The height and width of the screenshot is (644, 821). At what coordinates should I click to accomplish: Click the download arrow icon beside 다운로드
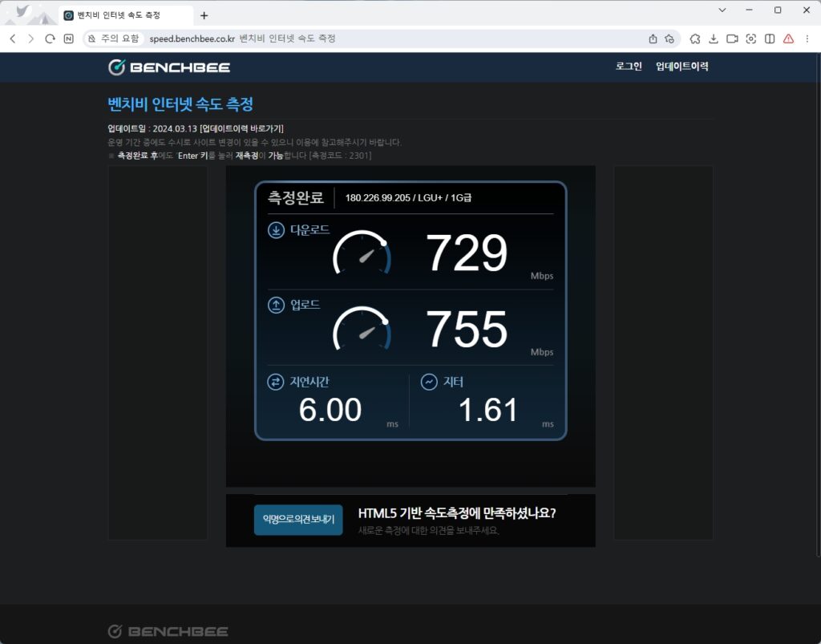[276, 230]
